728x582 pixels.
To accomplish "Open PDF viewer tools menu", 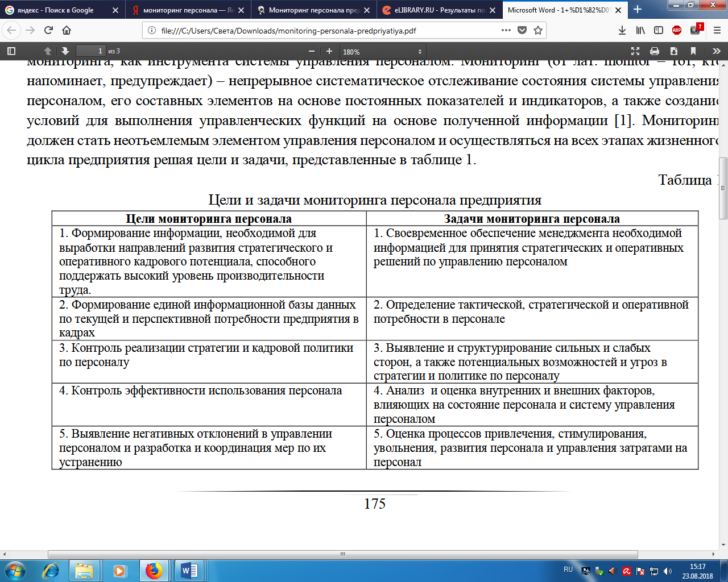I will [716, 51].
